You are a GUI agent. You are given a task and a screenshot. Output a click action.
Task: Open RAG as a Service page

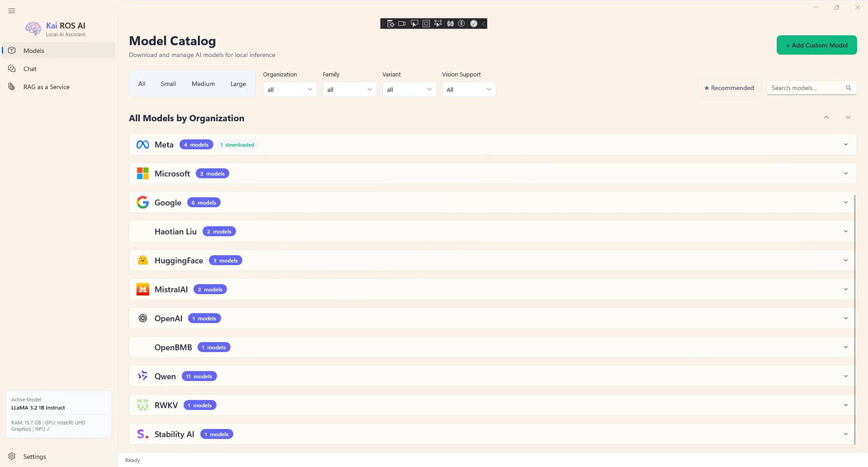59,86
